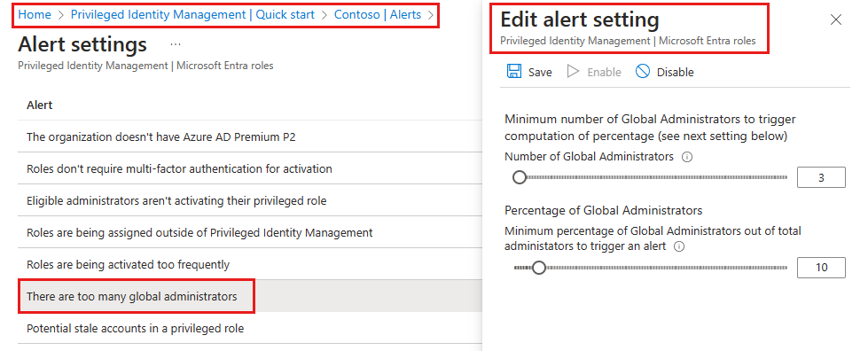868x351 pixels.
Task: Adjust the Number of Global Administrators slider handle
Action: click(520, 177)
